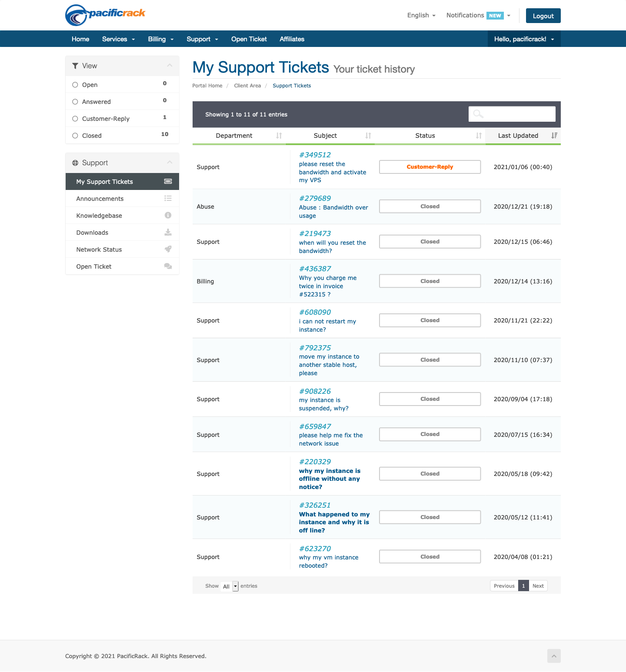This screenshot has width=626, height=672.
Task: Click the PacificRack logo
Action: coord(105,15)
